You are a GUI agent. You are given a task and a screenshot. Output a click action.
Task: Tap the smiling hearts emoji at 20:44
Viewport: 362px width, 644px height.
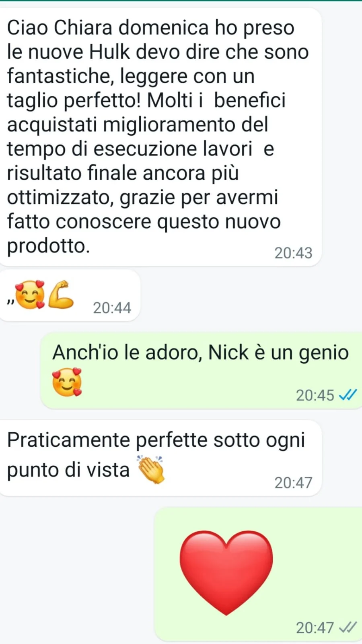point(30,295)
